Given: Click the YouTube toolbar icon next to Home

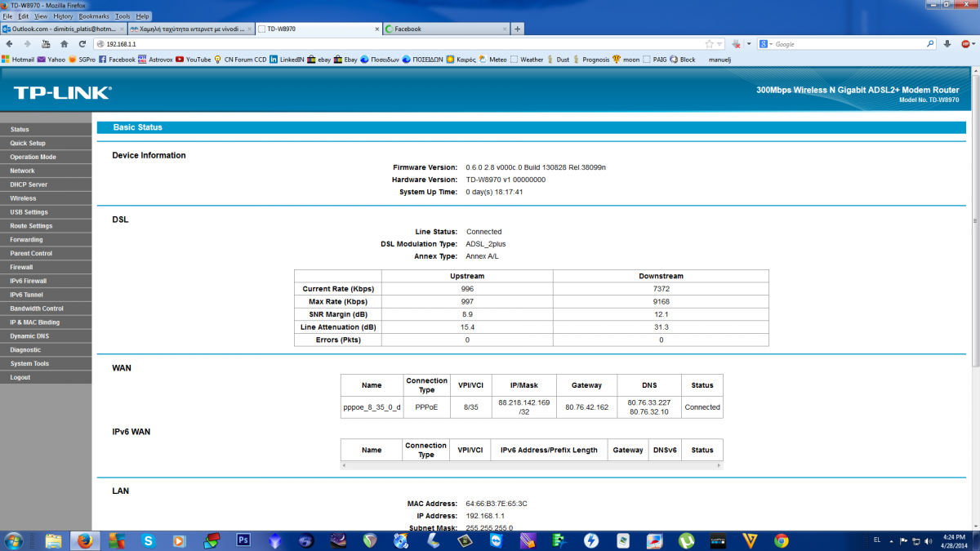Looking at the screenshot, I should (46, 44).
